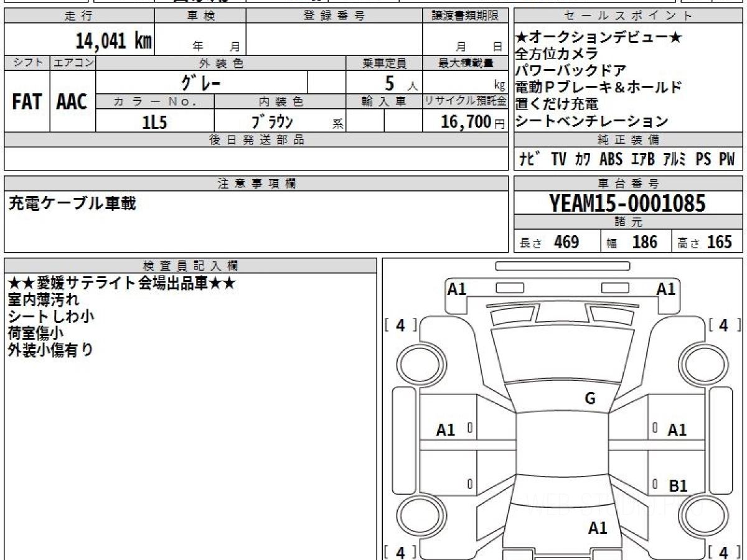Select the シートしわ小 inspector note

pyautogui.click(x=51, y=316)
